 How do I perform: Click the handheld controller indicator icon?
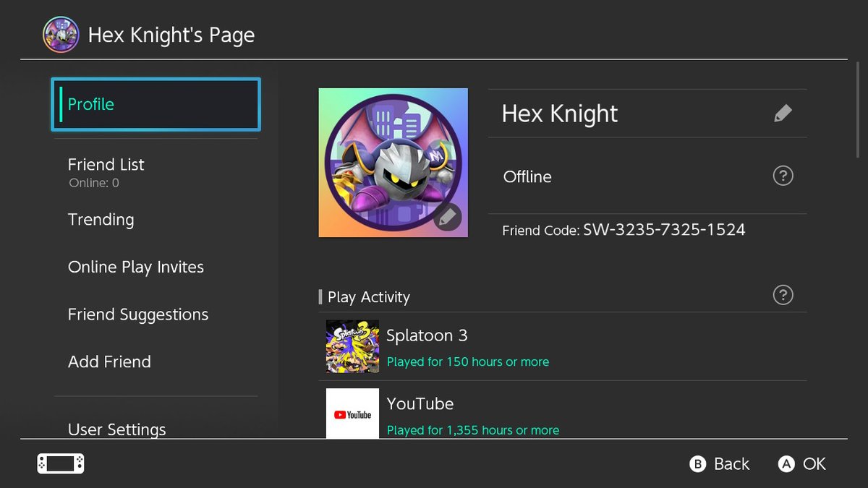click(x=61, y=463)
